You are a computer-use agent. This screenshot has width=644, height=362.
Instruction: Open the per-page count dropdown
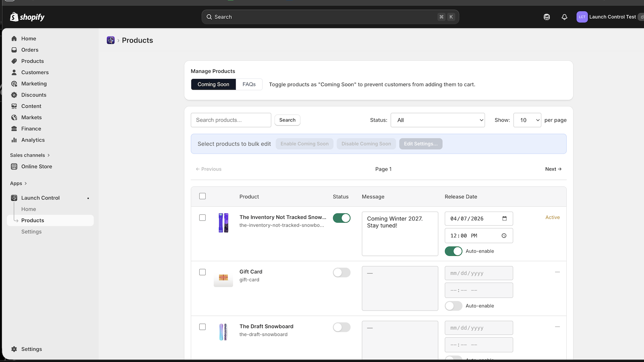(527, 120)
